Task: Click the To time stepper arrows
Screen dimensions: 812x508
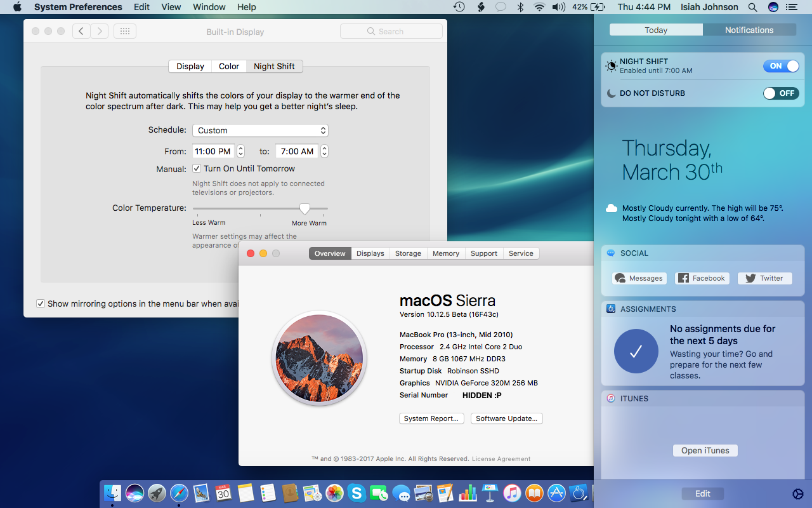Action: 324,151
